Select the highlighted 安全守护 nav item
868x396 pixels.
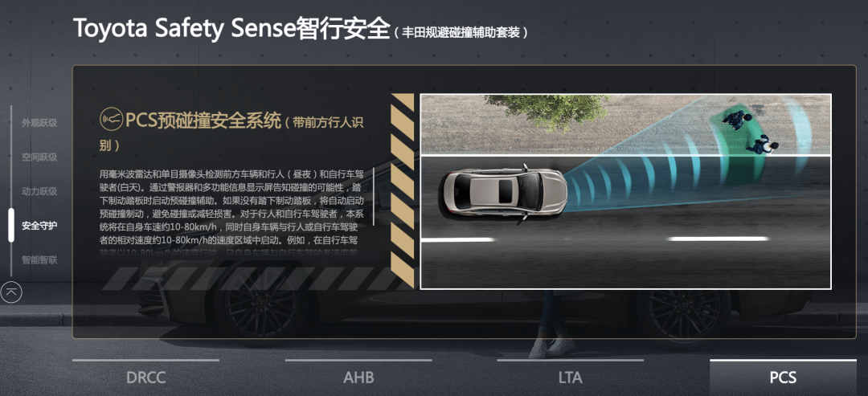pos(39,226)
